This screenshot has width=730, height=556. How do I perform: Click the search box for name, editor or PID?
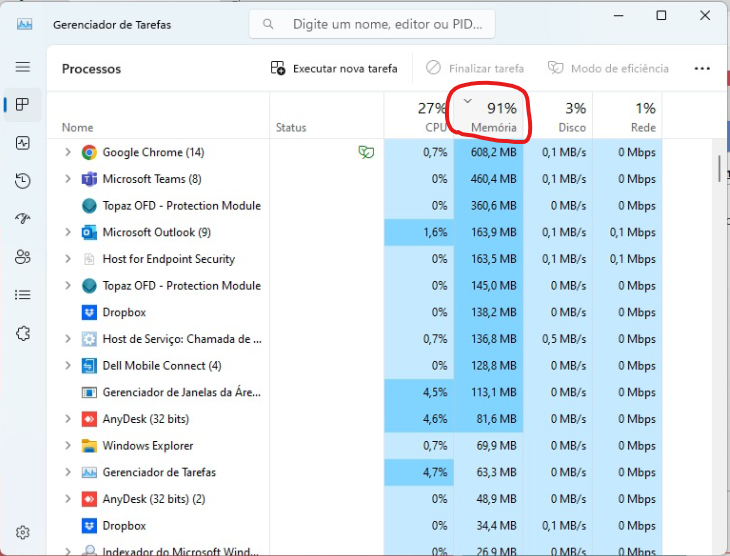372,24
